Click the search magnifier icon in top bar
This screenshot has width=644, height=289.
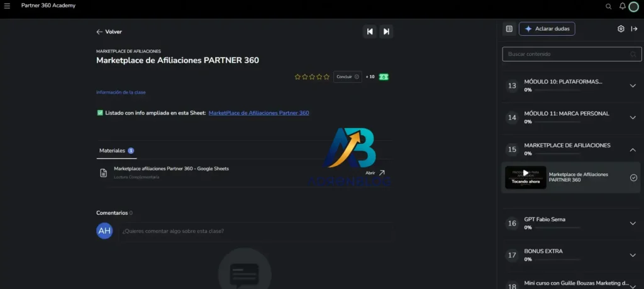click(x=609, y=6)
